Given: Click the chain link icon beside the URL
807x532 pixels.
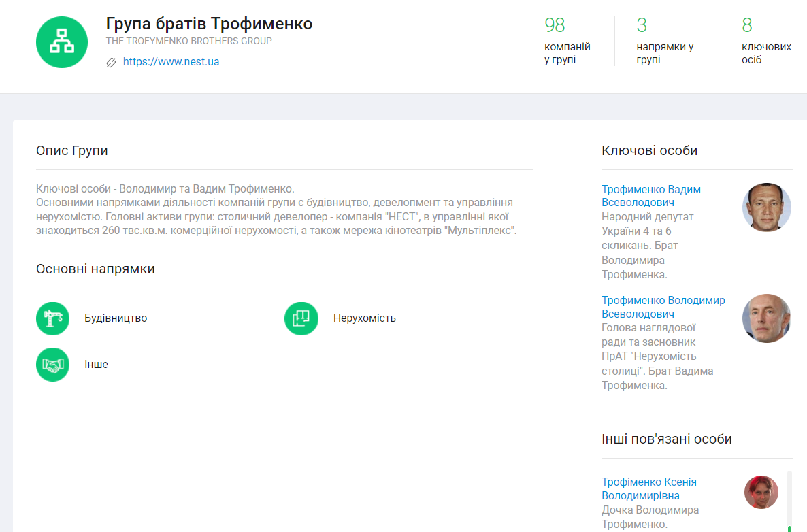Looking at the screenshot, I should [x=112, y=62].
